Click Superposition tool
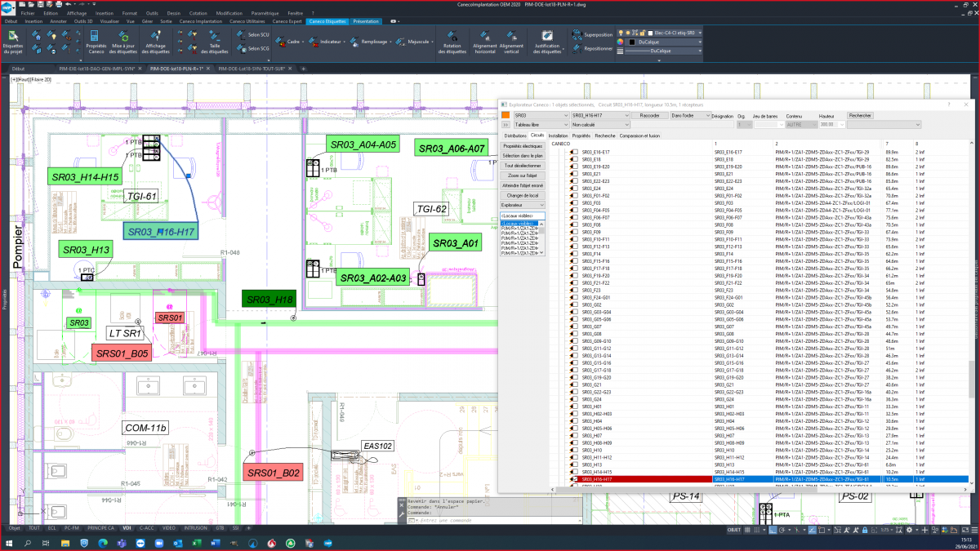The height and width of the screenshot is (551, 980). coord(593,35)
